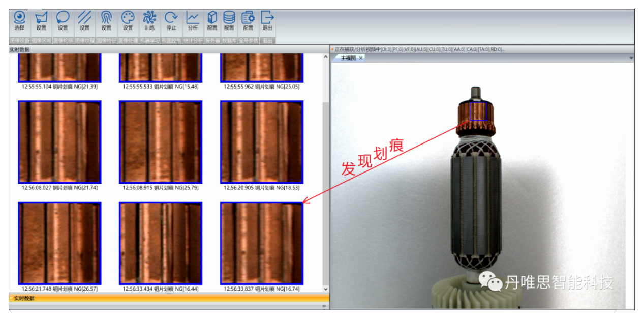This screenshot has height=316, width=644.
Task: Open database (数据库) configuration icon
Action: point(229,21)
